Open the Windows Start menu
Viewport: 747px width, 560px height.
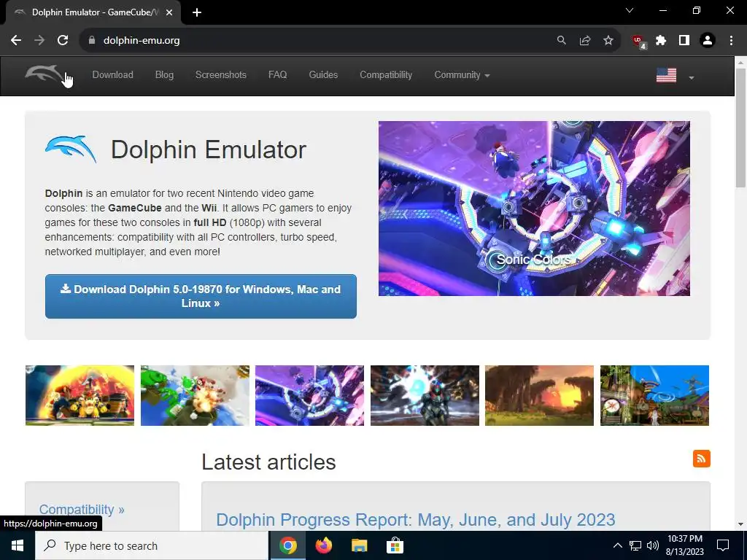point(18,545)
